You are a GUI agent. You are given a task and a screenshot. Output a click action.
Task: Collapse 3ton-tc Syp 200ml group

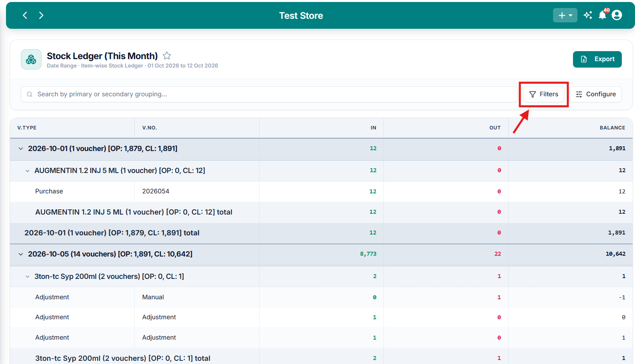pos(28,276)
